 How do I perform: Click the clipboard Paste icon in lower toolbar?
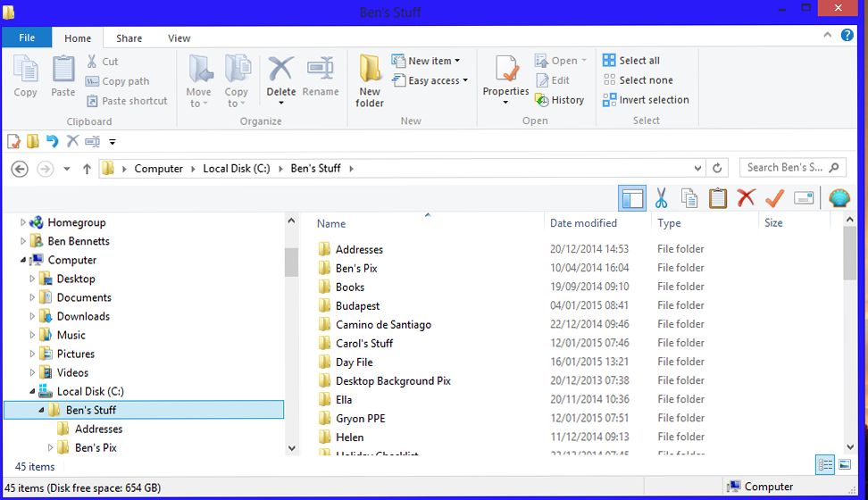pyautogui.click(x=718, y=198)
